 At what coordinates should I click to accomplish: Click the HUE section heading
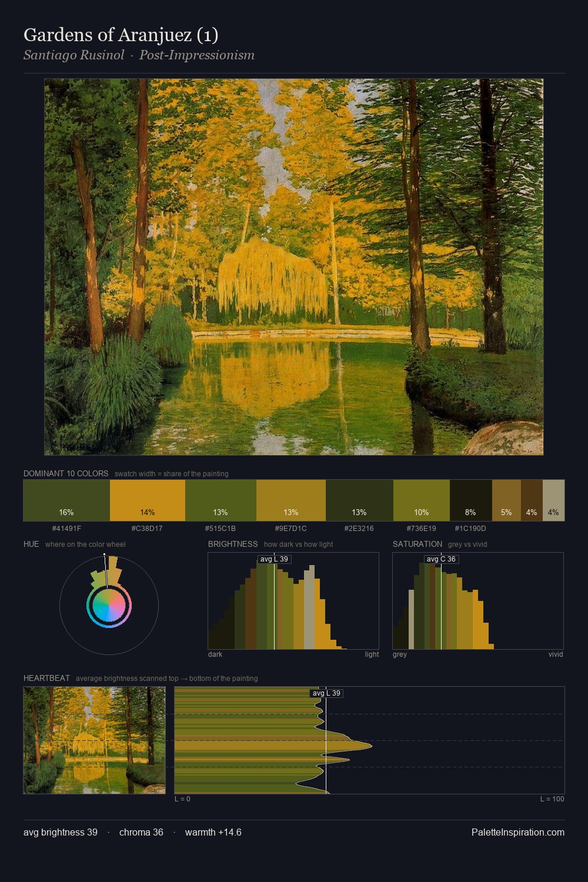(x=31, y=544)
